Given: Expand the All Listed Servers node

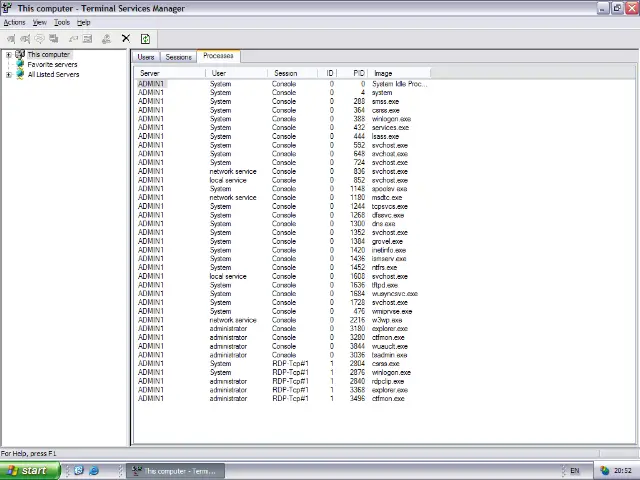Looking at the screenshot, I should 9,75.
